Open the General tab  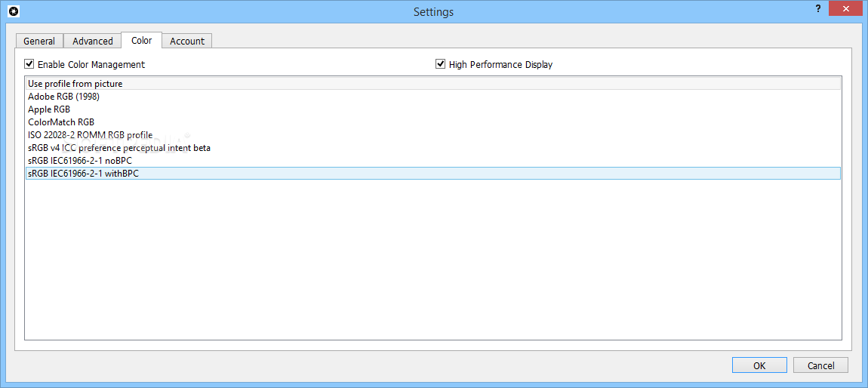39,41
